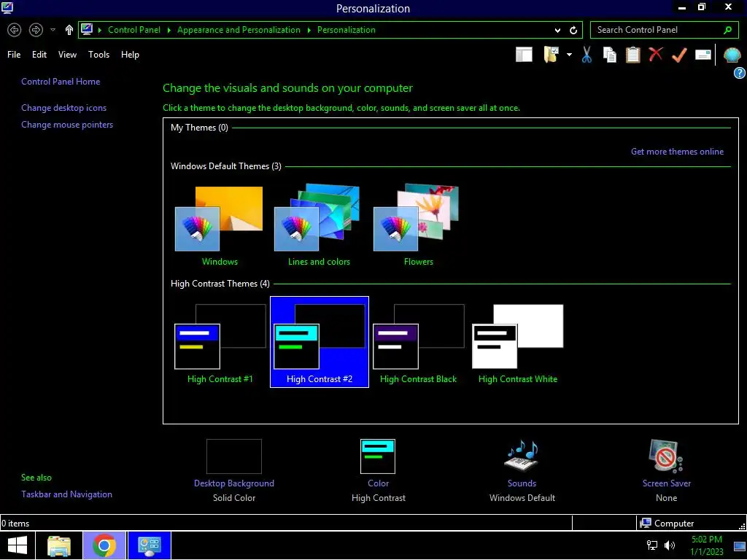This screenshot has height=560, width=747.
Task: Expand chevron after Control Panel breadcrumb
Action: click(x=169, y=30)
